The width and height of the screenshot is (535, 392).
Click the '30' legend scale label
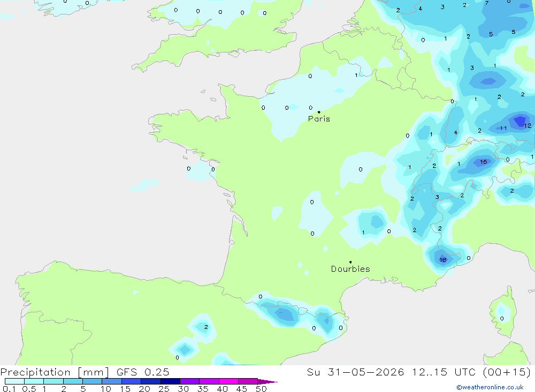(x=183, y=389)
